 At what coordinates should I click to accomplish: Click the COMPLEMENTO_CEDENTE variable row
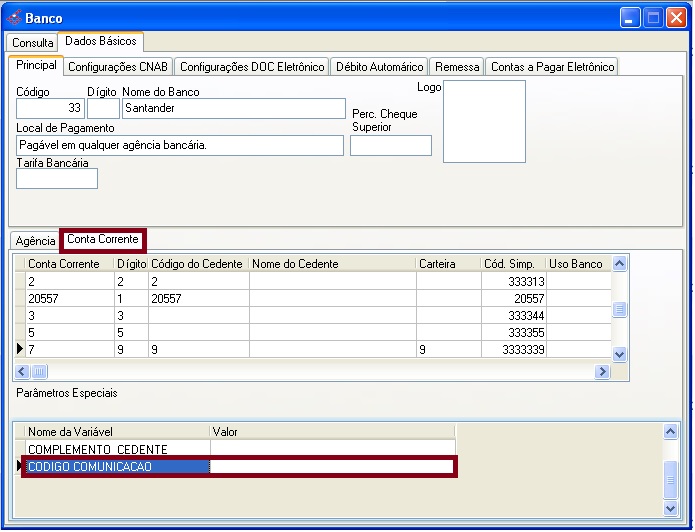click(115, 449)
